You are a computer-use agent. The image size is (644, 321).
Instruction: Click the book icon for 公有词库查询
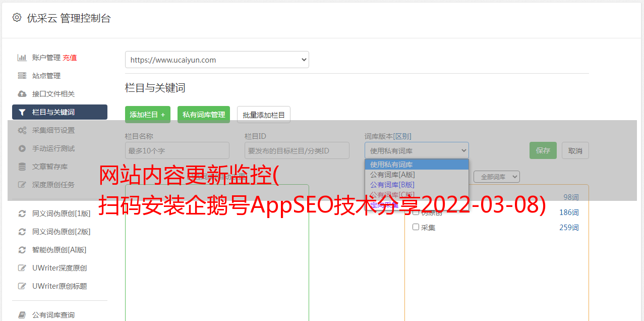tap(22, 315)
